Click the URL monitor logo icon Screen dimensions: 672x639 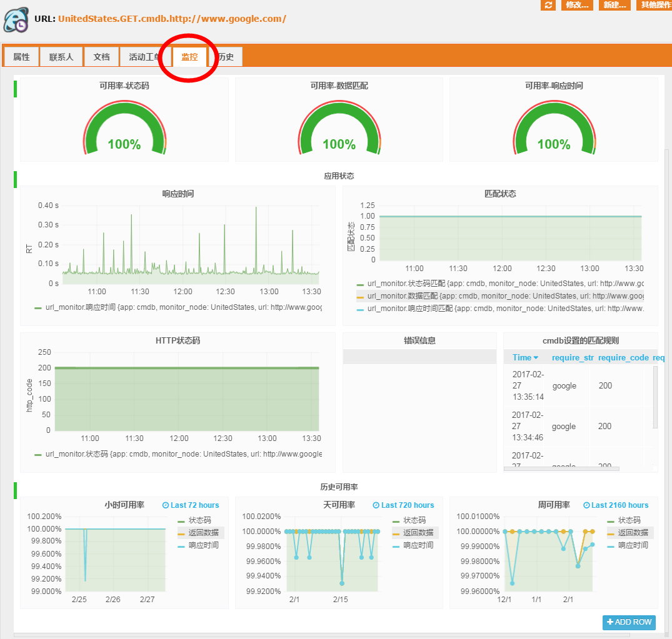(16, 19)
